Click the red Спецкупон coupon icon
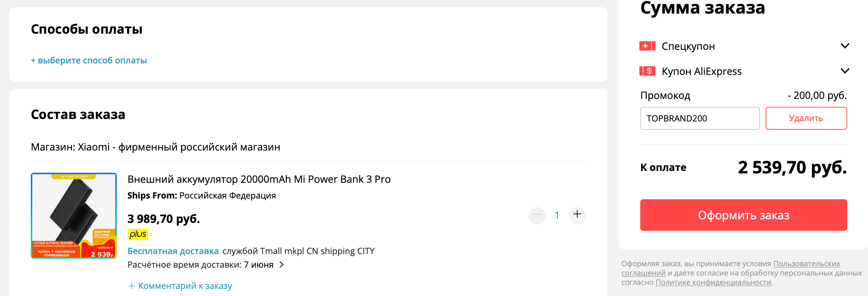This screenshot has width=868, height=296. click(647, 46)
